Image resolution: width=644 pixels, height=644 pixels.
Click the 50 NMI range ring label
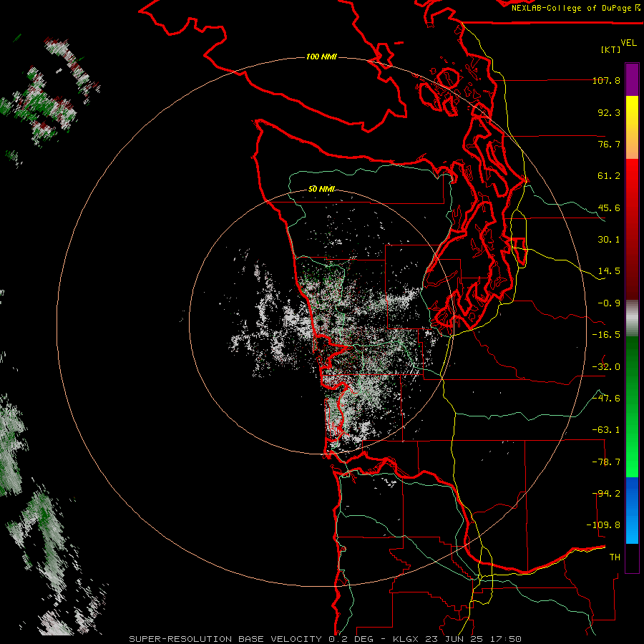pyautogui.click(x=321, y=189)
